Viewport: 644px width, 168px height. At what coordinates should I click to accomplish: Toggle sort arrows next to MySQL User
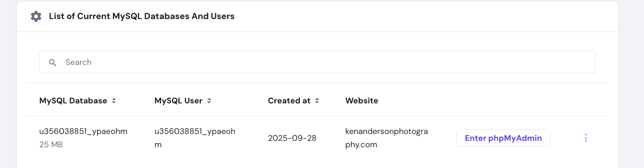tap(209, 101)
